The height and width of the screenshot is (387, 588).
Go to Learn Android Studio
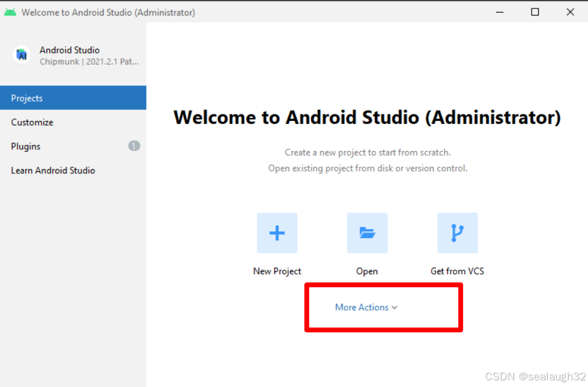[73, 170]
